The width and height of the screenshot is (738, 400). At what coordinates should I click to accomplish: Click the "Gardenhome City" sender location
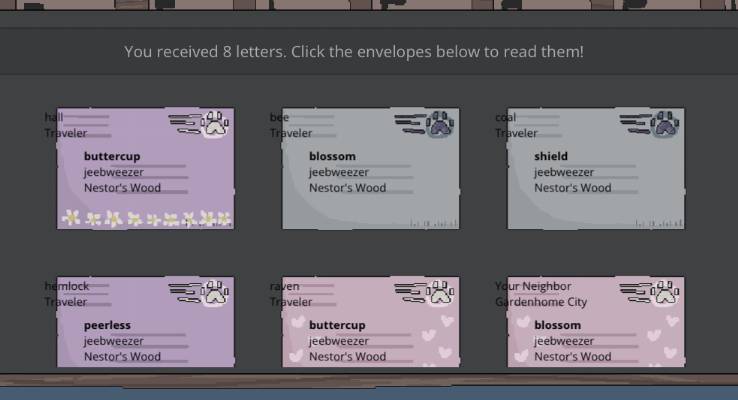541,302
